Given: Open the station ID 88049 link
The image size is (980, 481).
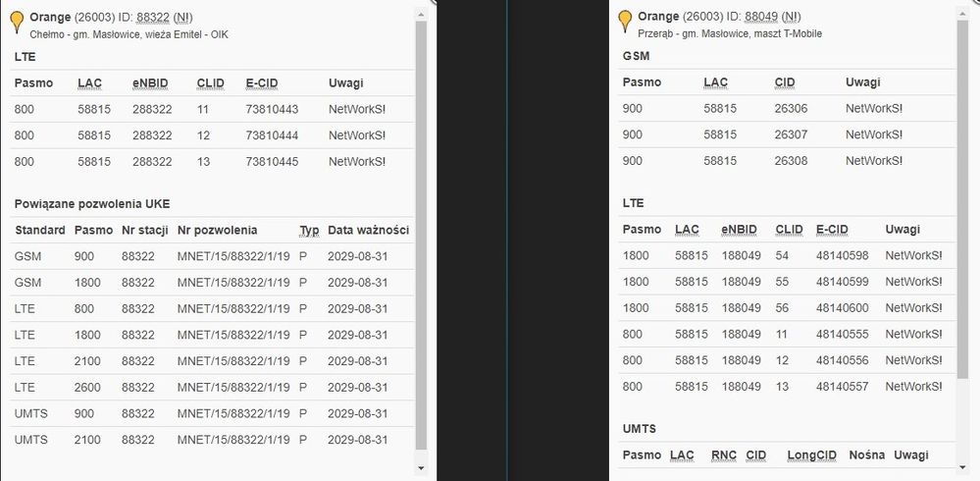Looking at the screenshot, I should (x=761, y=17).
